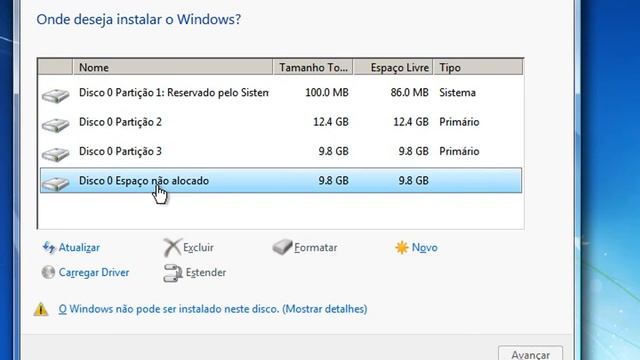Screen dimensions: 640x360
Task: Sort by the Nome column header
Action: (x=173, y=67)
